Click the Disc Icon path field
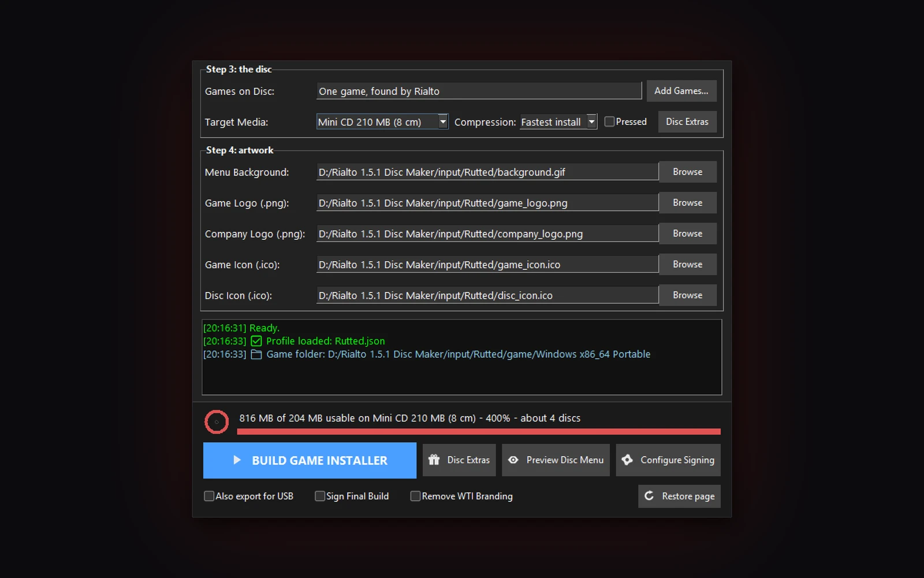This screenshot has width=924, height=578. click(487, 295)
